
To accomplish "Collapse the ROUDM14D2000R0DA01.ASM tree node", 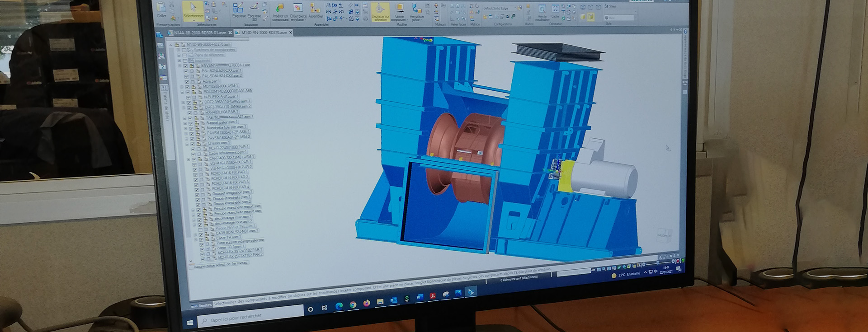I will point(182,92).
